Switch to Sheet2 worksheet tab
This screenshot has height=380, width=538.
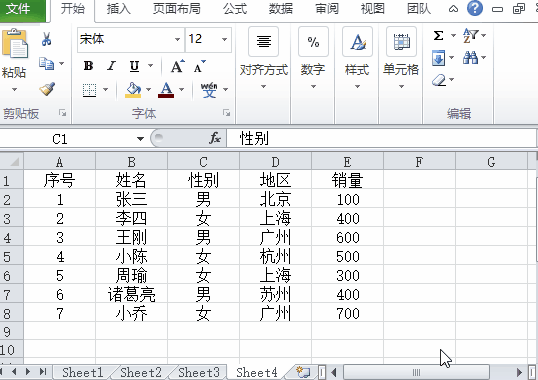141,372
